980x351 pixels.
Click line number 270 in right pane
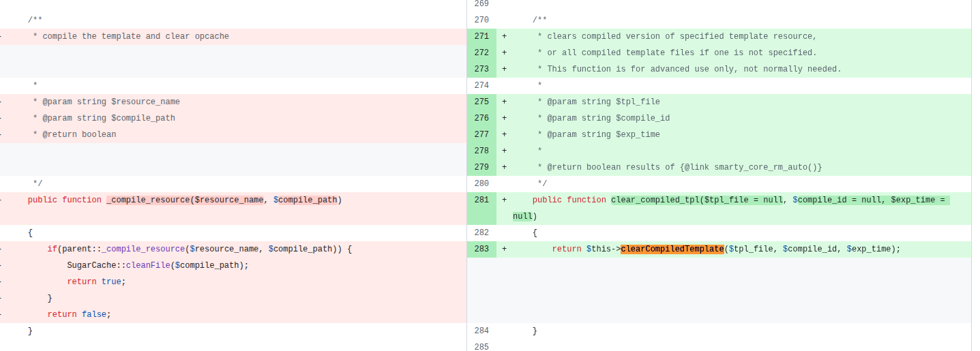click(481, 20)
